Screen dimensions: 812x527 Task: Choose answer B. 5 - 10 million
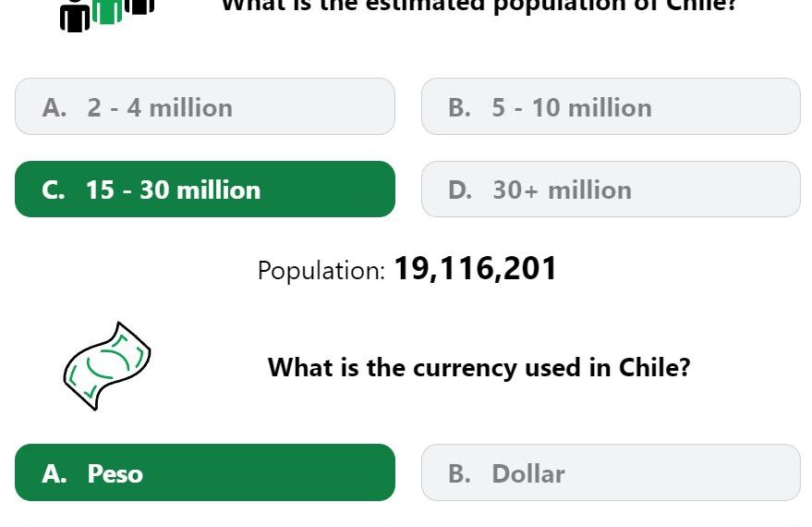[611, 106]
